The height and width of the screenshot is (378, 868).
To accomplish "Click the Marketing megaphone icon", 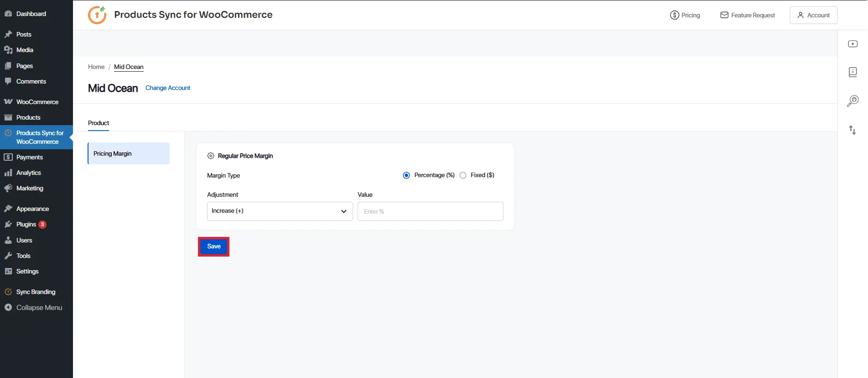I will coord(8,188).
